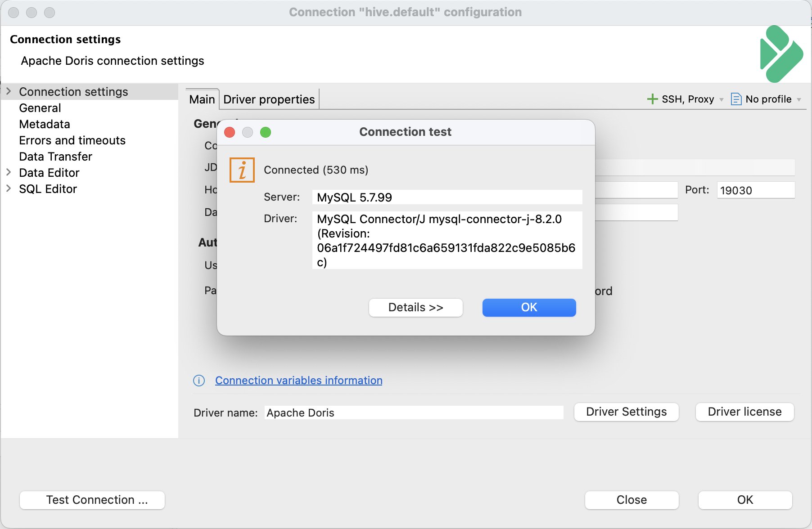The height and width of the screenshot is (529, 812).
Task: Click the orange info icon in Connection test
Action: point(242,170)
